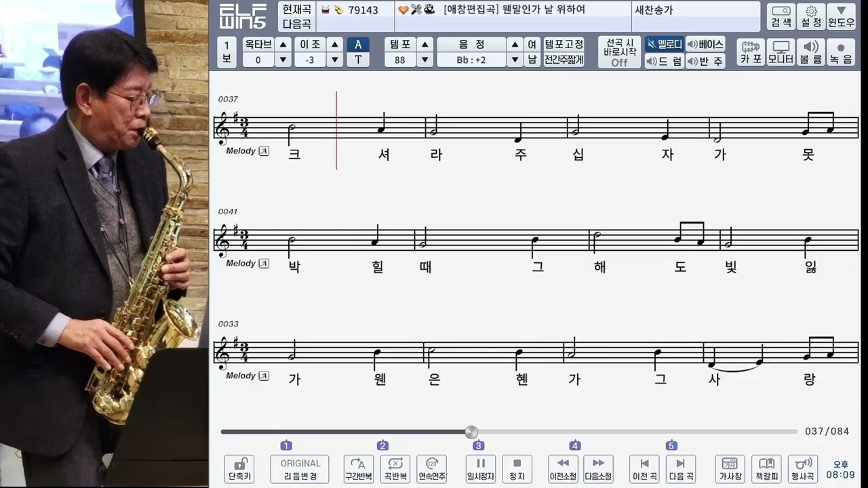868x488 pixels.
Task: Open 볼륨 volume control
Action: (810, 52)
